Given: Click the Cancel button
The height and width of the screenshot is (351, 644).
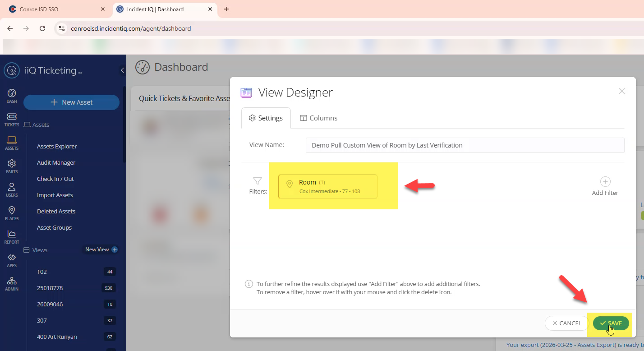Looking at the screenshot, I should click(x=566, y=323).
